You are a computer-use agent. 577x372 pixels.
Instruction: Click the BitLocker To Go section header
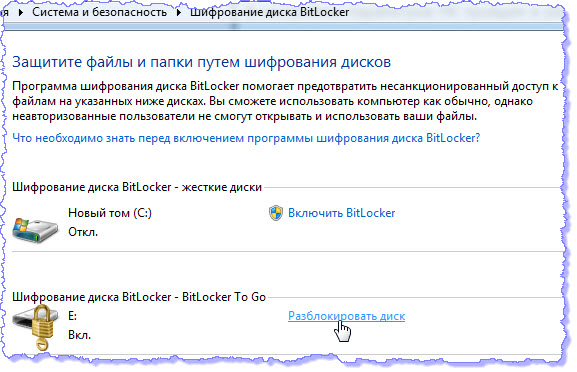[139, 297]
